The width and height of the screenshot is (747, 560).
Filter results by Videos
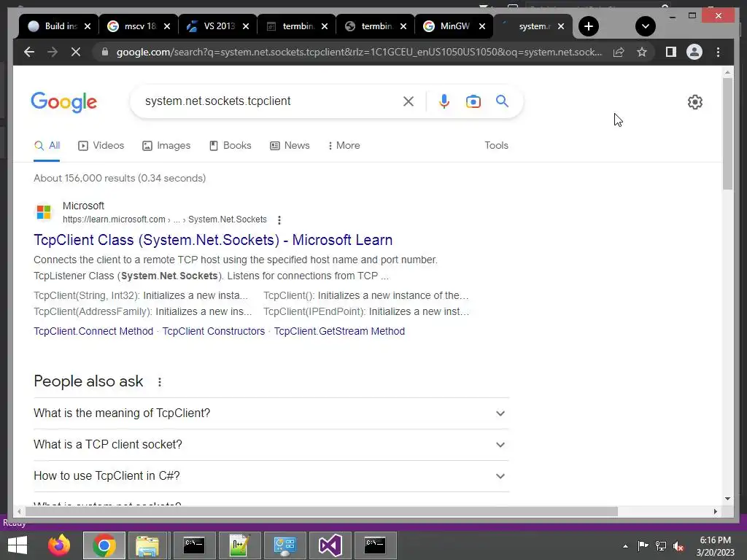(101, 146)
